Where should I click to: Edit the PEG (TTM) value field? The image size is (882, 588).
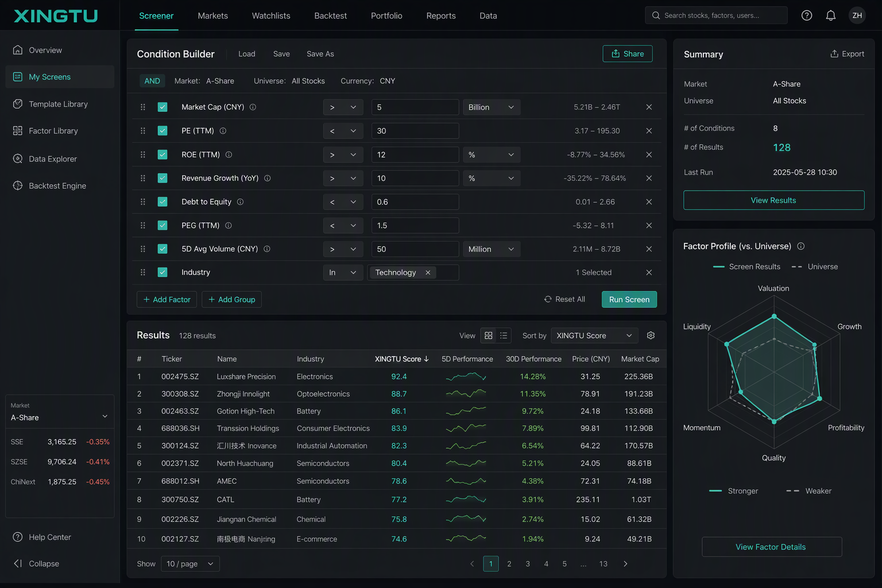point(415,226)
